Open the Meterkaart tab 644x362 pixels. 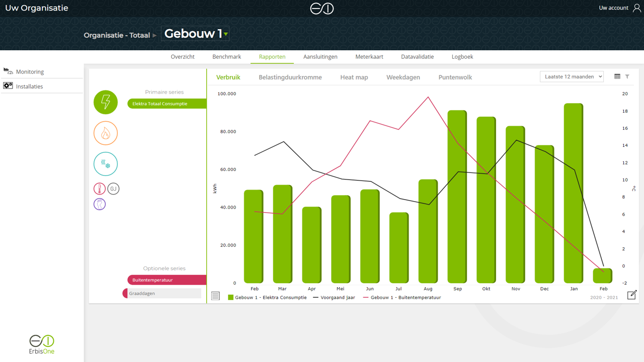click(x=369, y=57)
